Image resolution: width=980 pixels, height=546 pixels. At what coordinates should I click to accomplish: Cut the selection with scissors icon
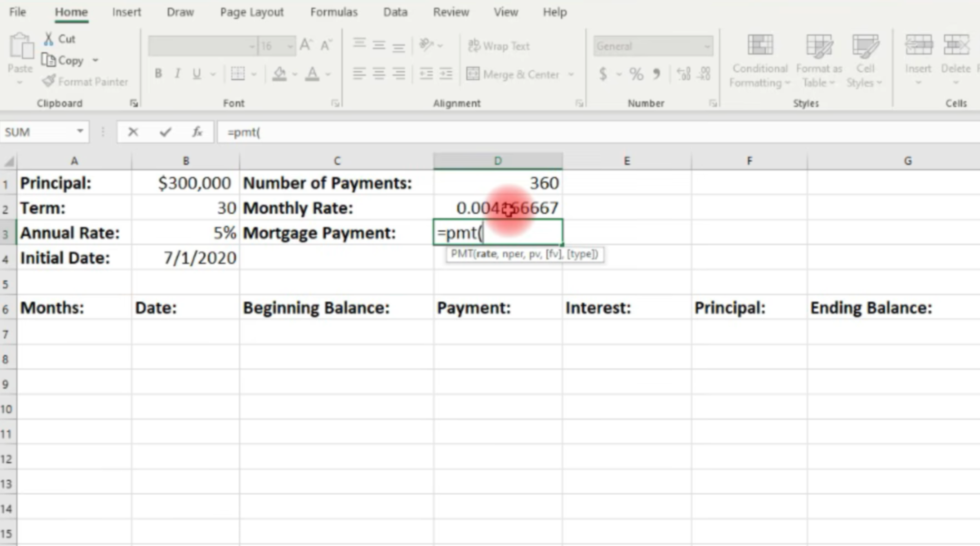pyautogui.click(x=49, y=39)
